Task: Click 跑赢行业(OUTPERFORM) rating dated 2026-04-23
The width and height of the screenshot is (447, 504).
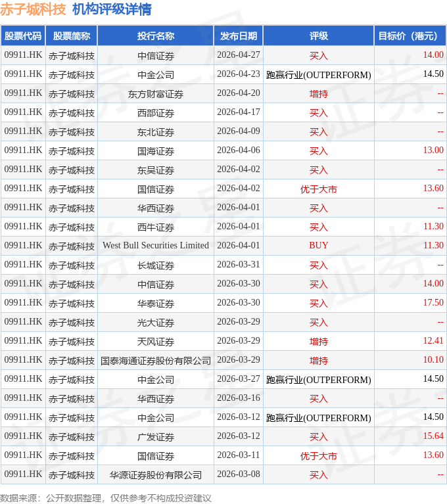Action: coord(319,75)
